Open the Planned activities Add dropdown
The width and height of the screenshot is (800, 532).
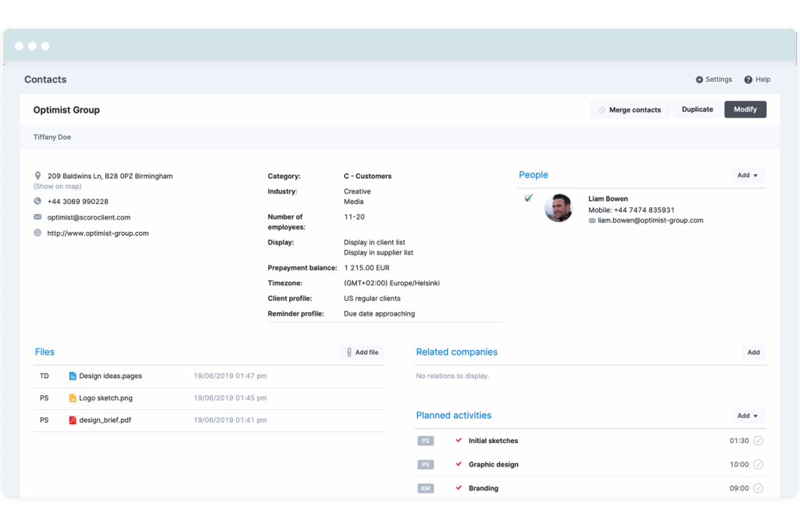748,416
